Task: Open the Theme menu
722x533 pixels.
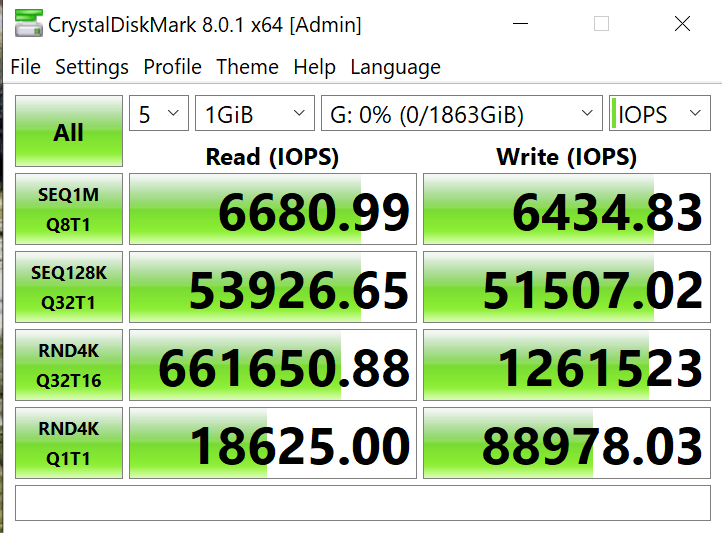Action: tap(247, 67)
